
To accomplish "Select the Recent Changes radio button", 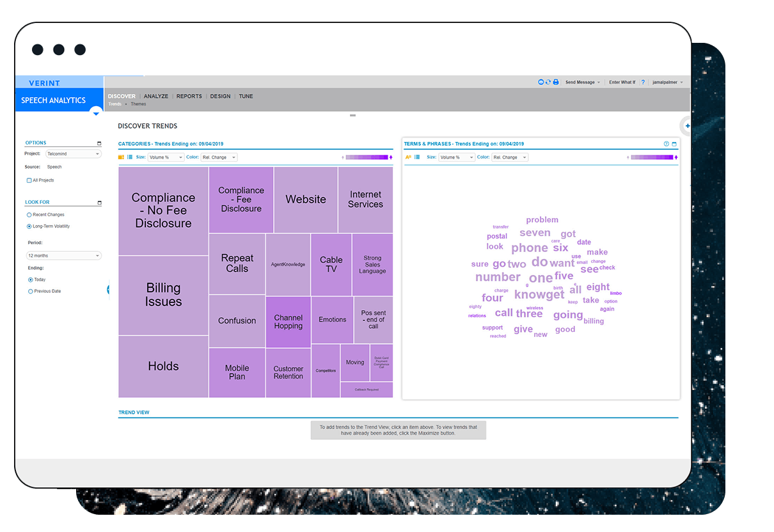I will pyautogui.click(x=29, y=215).
